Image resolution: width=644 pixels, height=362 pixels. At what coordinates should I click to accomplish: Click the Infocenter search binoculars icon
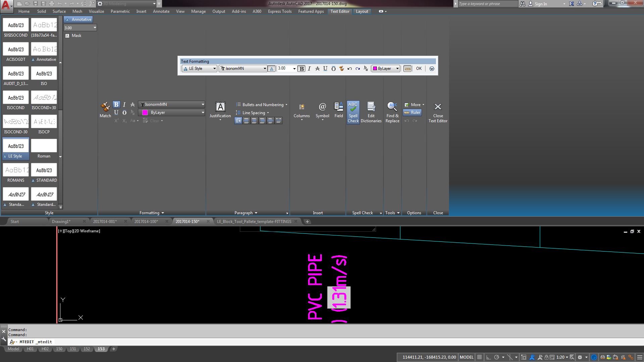[x=522, y=4]
